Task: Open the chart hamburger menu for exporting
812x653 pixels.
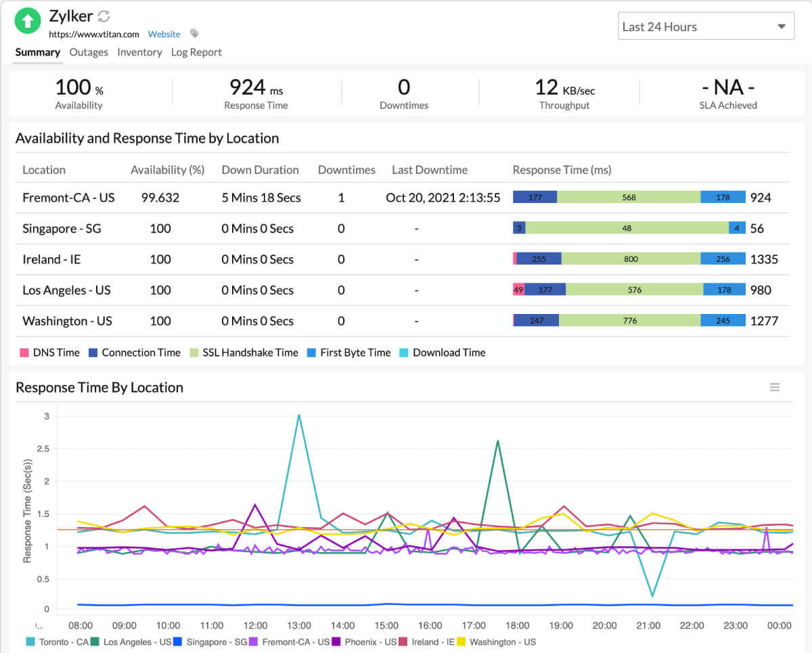Action: click(775, 387)
